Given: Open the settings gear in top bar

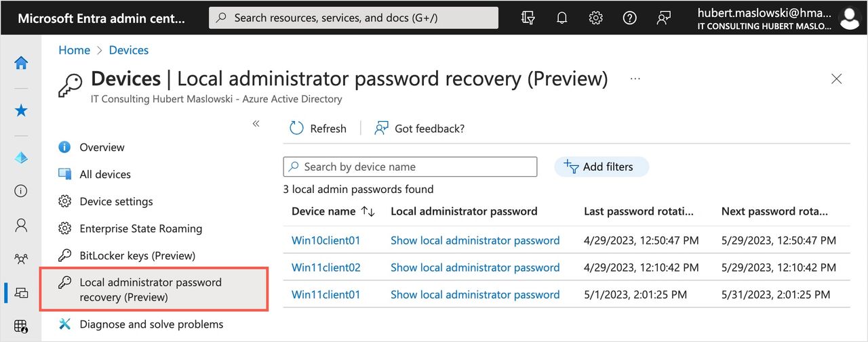Looking at the screenshot, I should [595, 18].
